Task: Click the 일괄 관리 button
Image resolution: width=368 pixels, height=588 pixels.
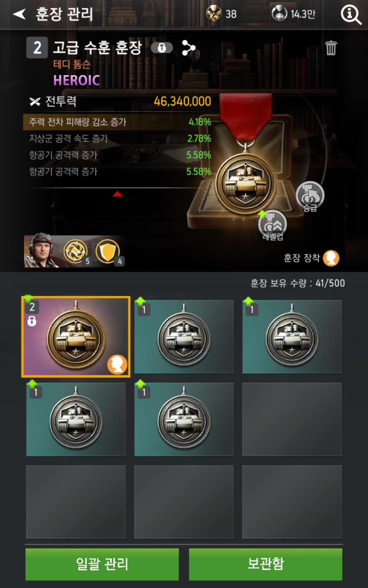Action: click(x=102, y=564)
